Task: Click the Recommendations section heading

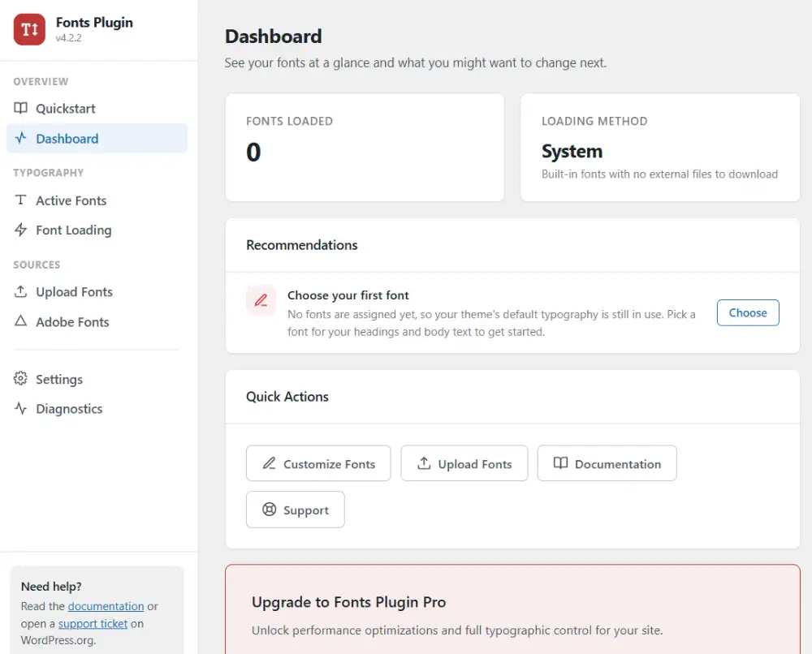Action: 302,245
